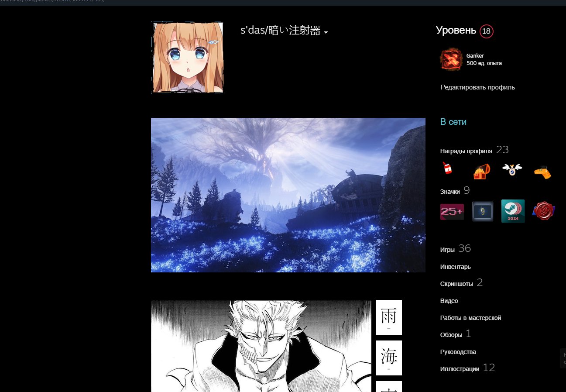Click the profile name s'das/暗い注射器
Image resolution: width=566 pixels, height=392 pixels.
pos(281,31)
